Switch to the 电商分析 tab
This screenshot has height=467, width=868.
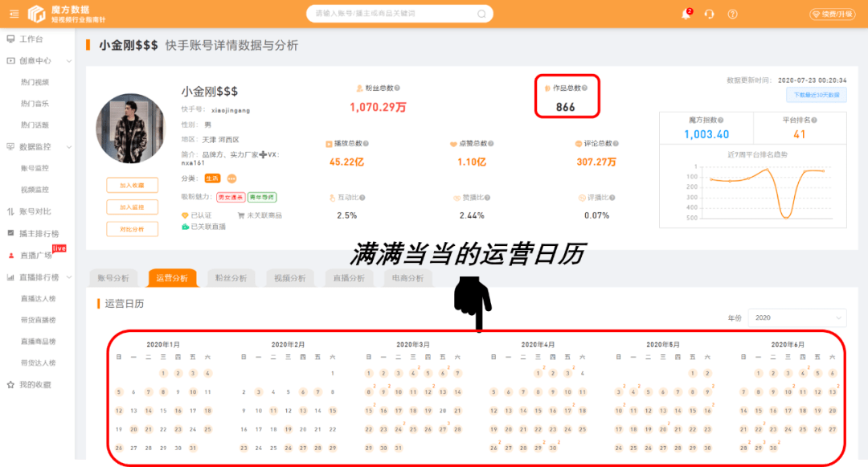click(407, 278)
